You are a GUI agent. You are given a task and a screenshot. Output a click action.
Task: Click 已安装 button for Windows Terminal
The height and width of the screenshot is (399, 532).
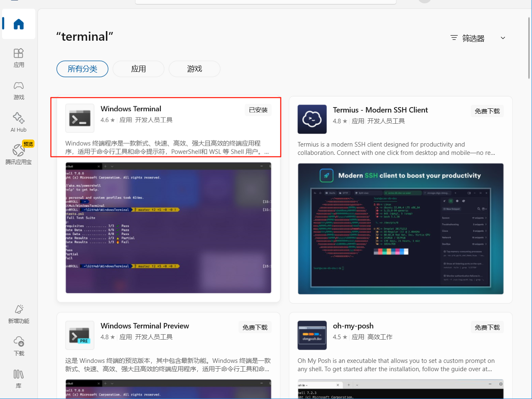pos(258,110)
